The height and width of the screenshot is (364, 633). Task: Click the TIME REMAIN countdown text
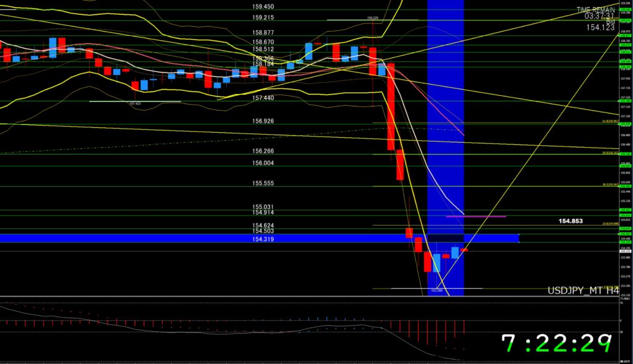click(x=596, y=9)
